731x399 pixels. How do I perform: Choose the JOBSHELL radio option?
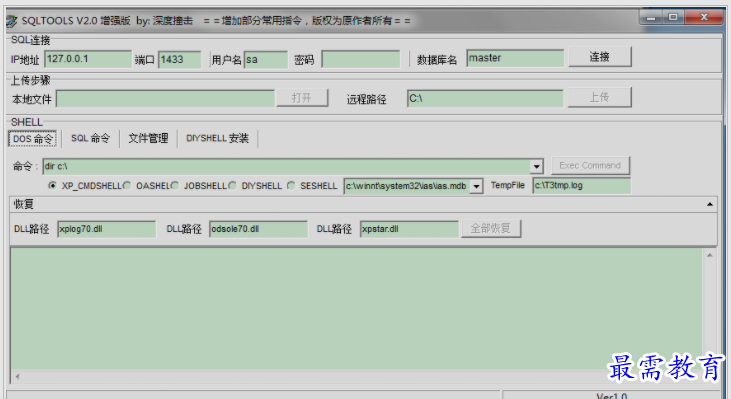(175, 186)
